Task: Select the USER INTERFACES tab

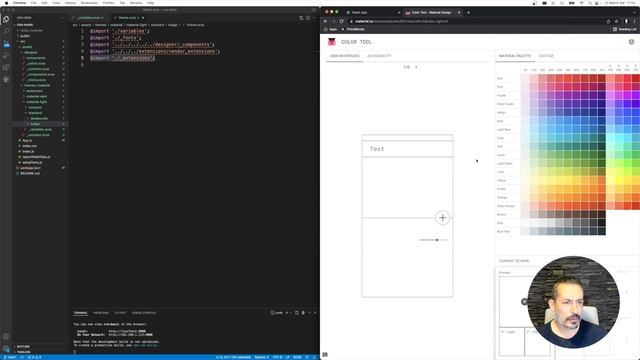Action: 344,56
